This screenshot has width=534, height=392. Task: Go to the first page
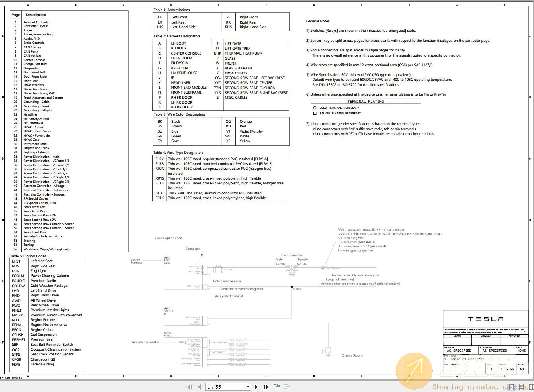click(190, 387)
